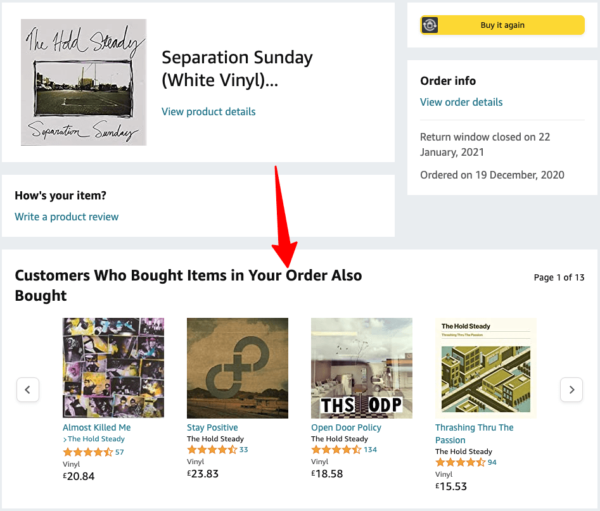Open Thrashing Thru The Passion album cover
600x511 pixels.
(486, 367)
